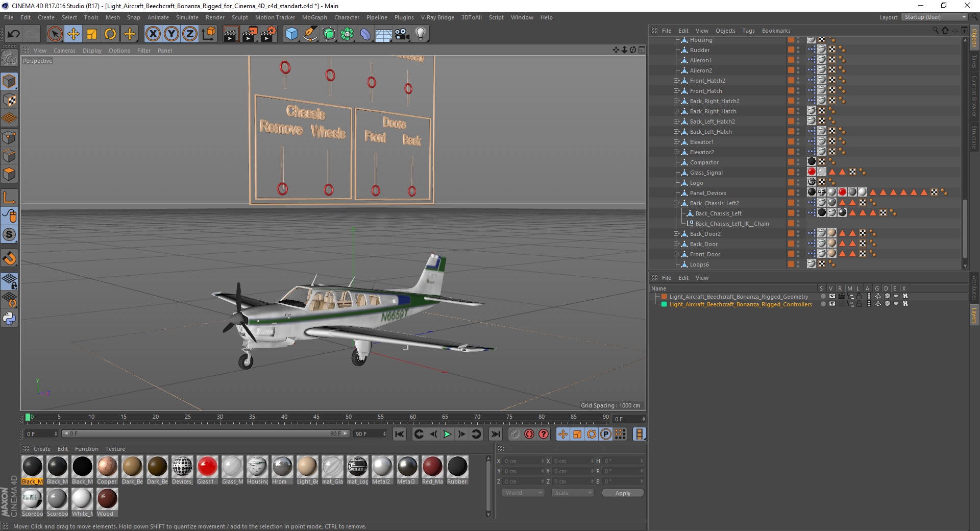Open the Content Browser side tab

pyautogui.click(x=974, y=95)
